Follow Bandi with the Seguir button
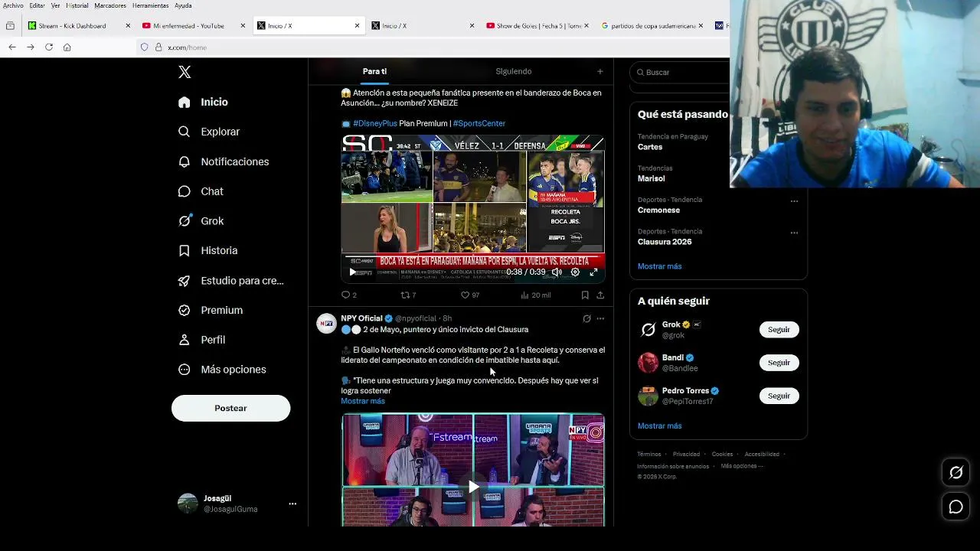980x551 pixels. 779,363
